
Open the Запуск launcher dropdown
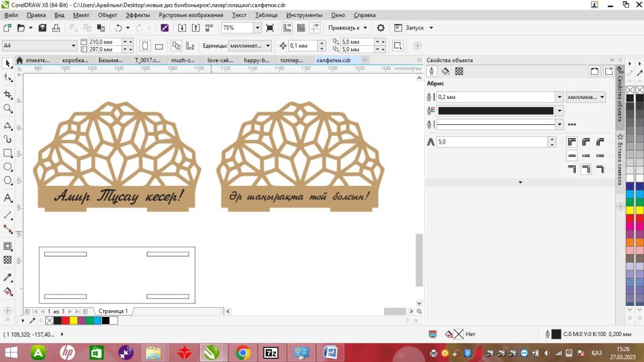tap(431, 28)
